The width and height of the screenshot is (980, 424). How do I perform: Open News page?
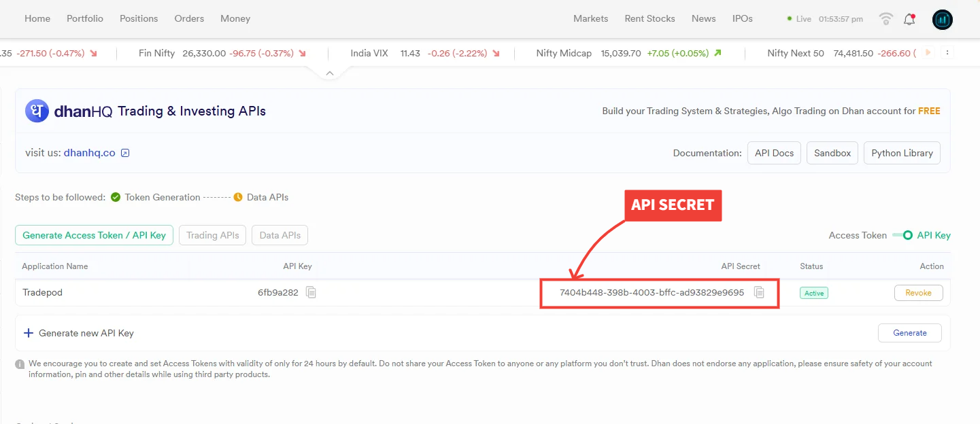click(x=704, y=18)
